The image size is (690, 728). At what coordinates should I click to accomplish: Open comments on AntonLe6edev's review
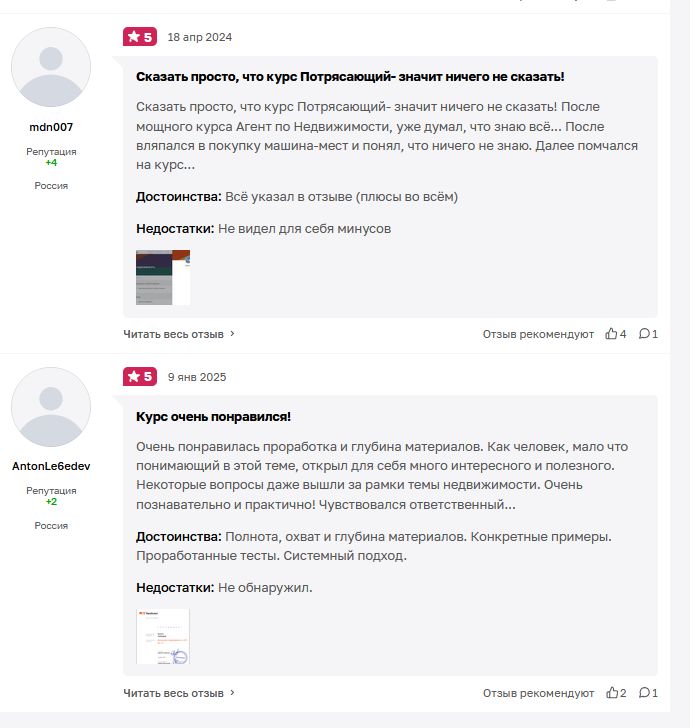(x=644, y=692)
